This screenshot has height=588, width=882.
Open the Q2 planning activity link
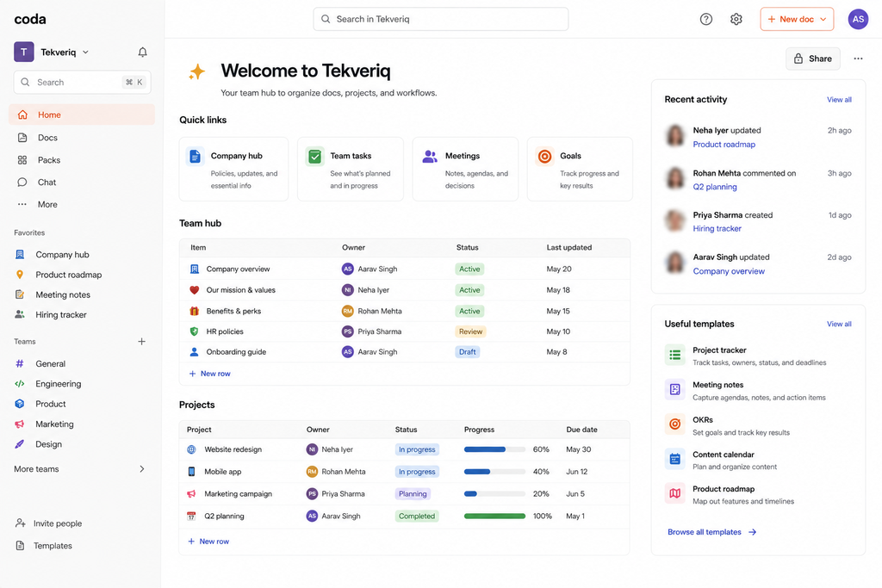714,187
